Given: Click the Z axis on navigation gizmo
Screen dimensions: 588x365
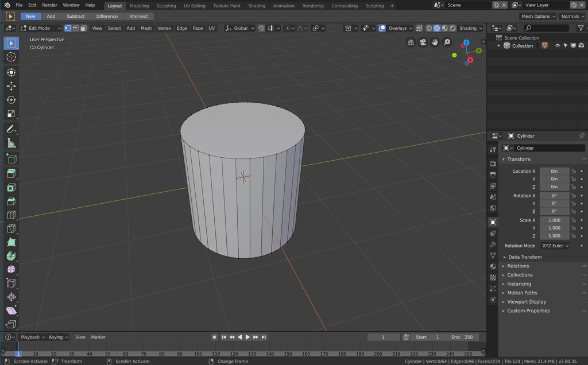Looking at the screenshot, I should click(466, 42).
